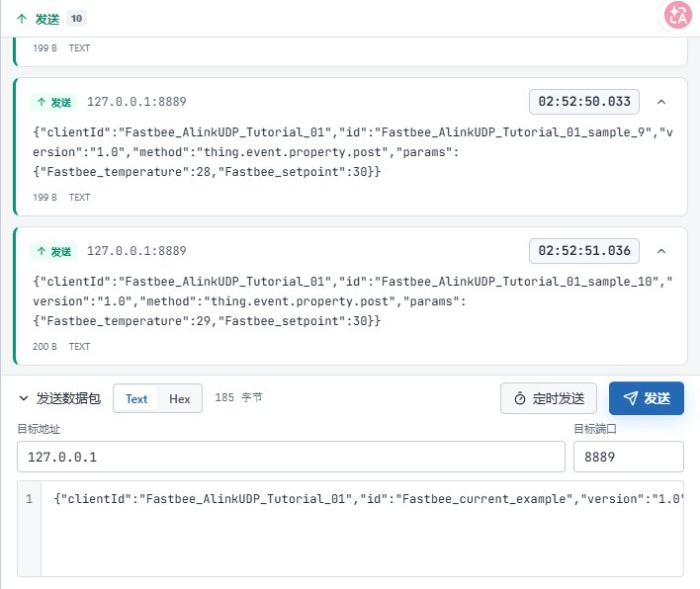
Task: Click the 发送 tag on sample_10 message
Action: pyautogui.click(x=53, y=251)
